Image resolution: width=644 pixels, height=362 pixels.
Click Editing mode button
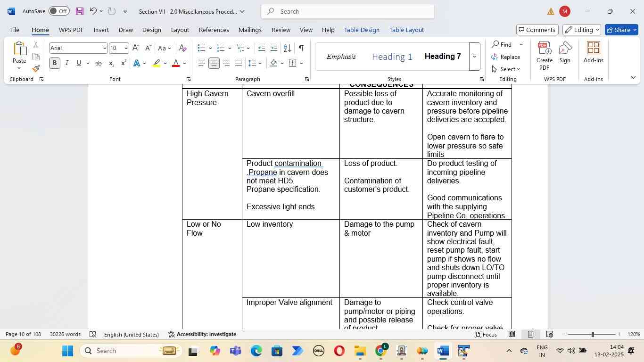point(582,30)
